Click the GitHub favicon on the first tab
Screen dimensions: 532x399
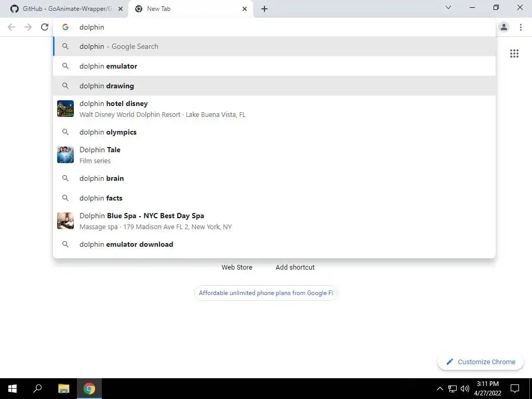[14, 9]
